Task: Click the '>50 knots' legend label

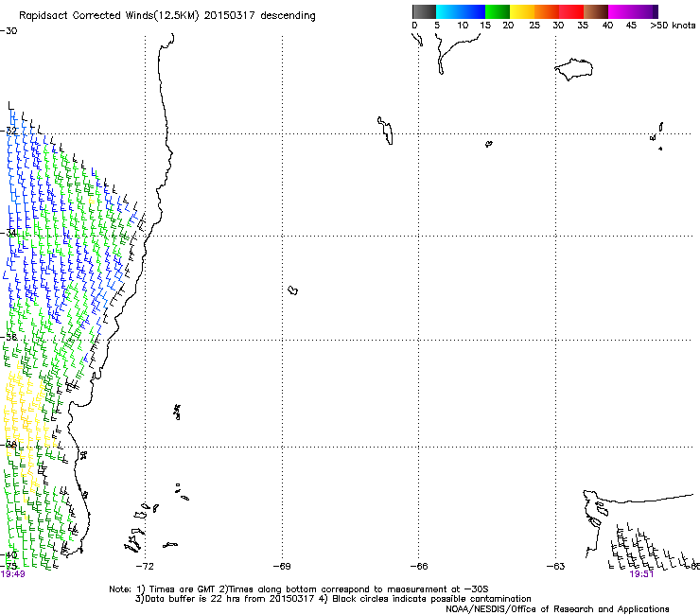Action: pyautogui.click(x=673, y=26)
